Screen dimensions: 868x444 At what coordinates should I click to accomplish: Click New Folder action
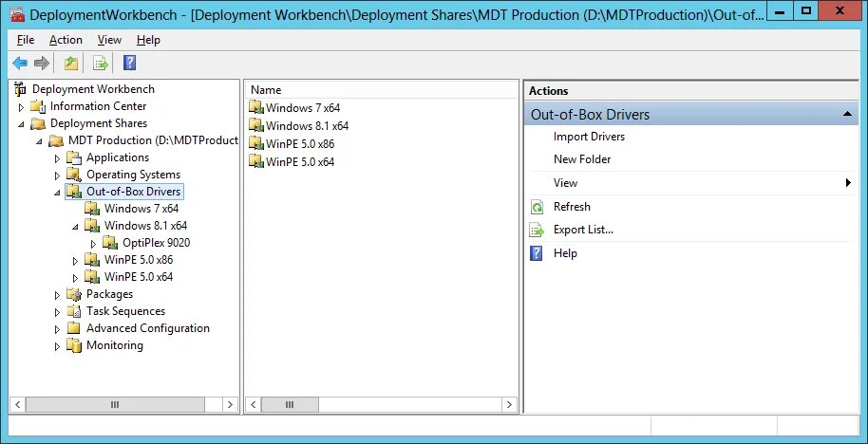point(582,159)
